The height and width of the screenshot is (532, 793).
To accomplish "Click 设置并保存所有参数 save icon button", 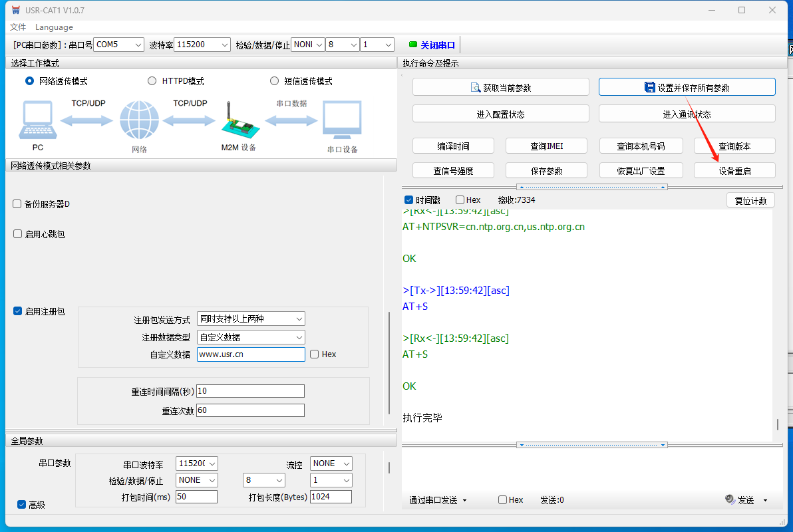I will pos(687,87).
